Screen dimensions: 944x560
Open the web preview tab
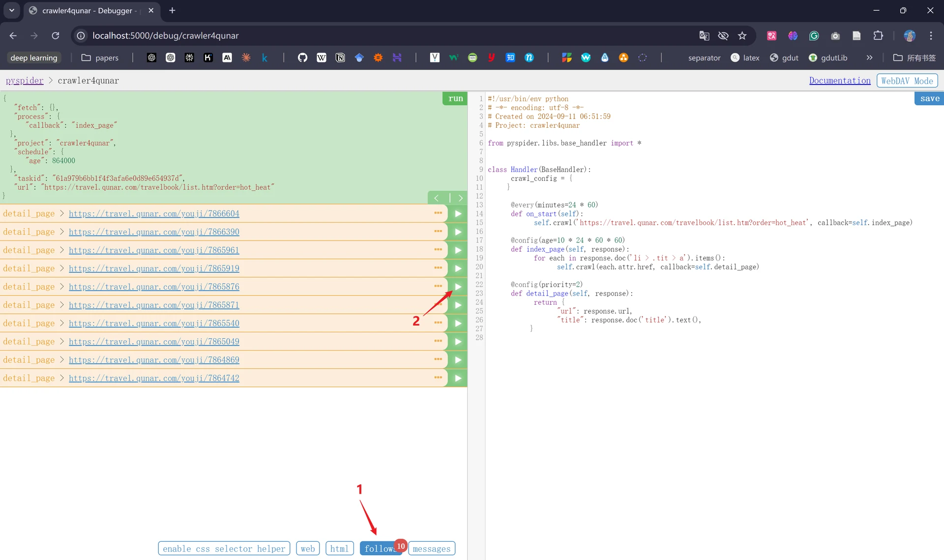pyautogui.click(x=308, y=548)
